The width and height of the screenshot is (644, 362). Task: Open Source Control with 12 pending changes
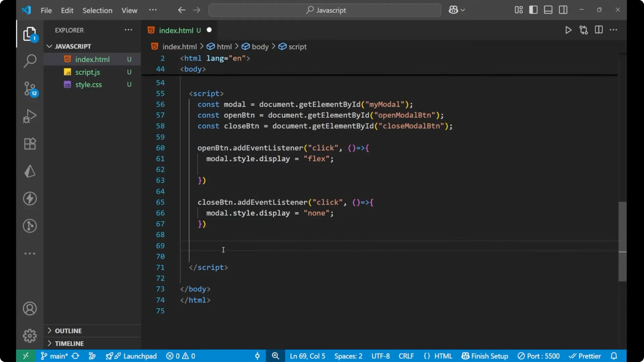tap(30, 89)
